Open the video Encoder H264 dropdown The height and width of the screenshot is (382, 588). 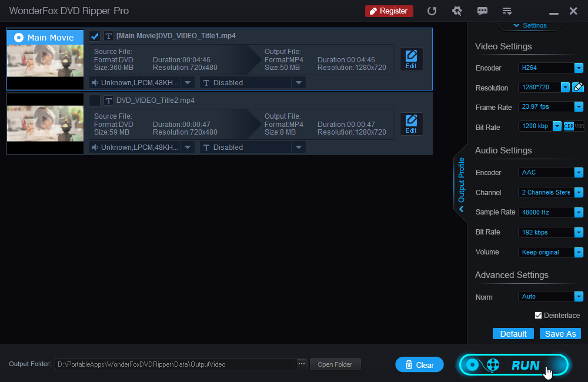579,68
